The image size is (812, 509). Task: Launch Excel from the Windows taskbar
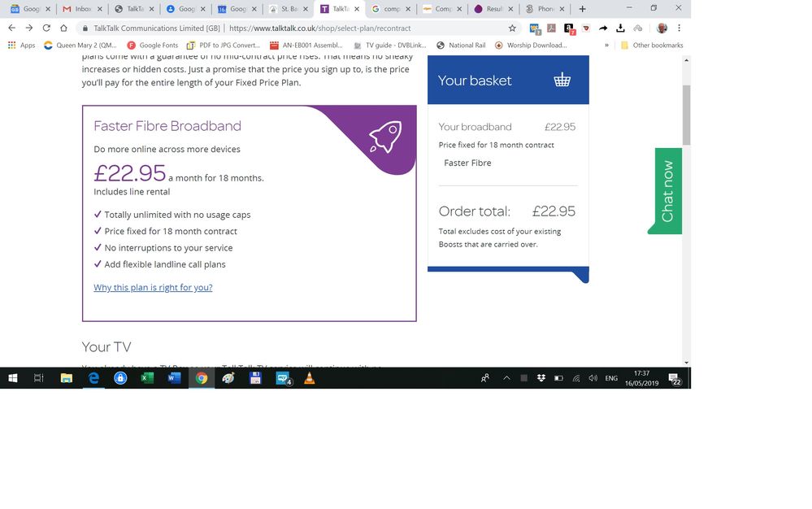click(x=147, y=378)
